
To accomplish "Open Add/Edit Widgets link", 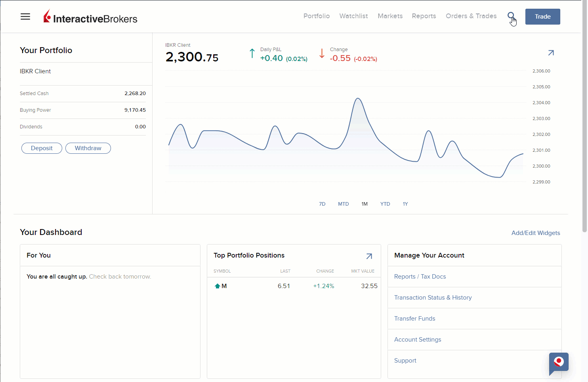I will pyautogui.click(x=536, y=233).
